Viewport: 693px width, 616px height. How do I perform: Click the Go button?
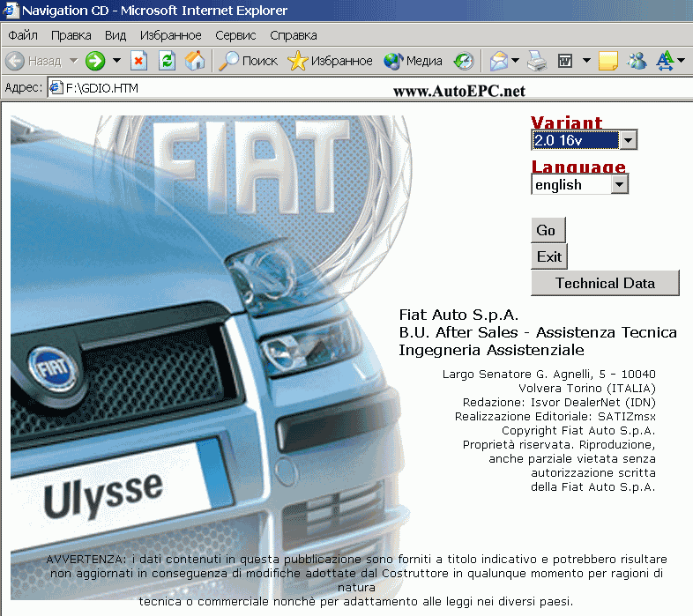(x=548, y=230)
